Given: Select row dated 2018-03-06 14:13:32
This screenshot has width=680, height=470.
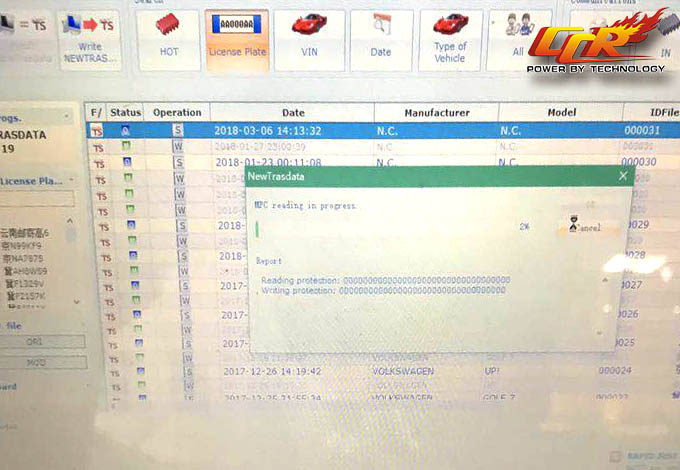Looking at the screenshot, I should 383,131.
